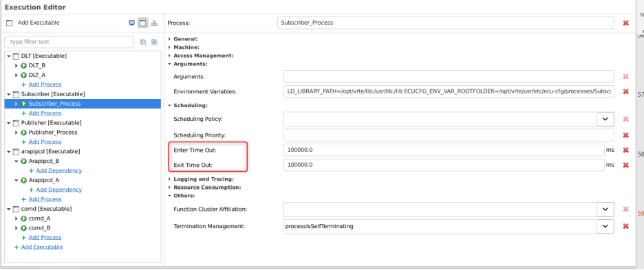644x270 pixels.
Task: Click Add Process link under Subscriber executable
Action: (45, 113)
